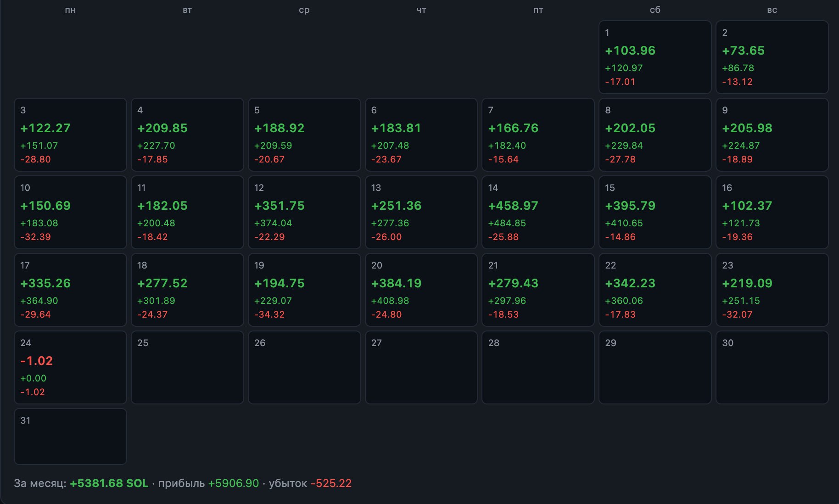The width and height of the screenshot is (839, 504).
Task: Click day 24 cell showing -1.02 loss
Action: point(70,367)
